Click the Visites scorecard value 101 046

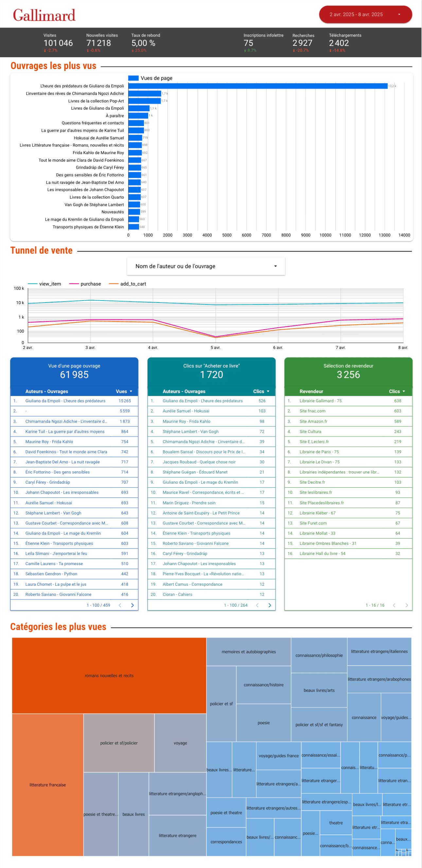pos(58,43)
